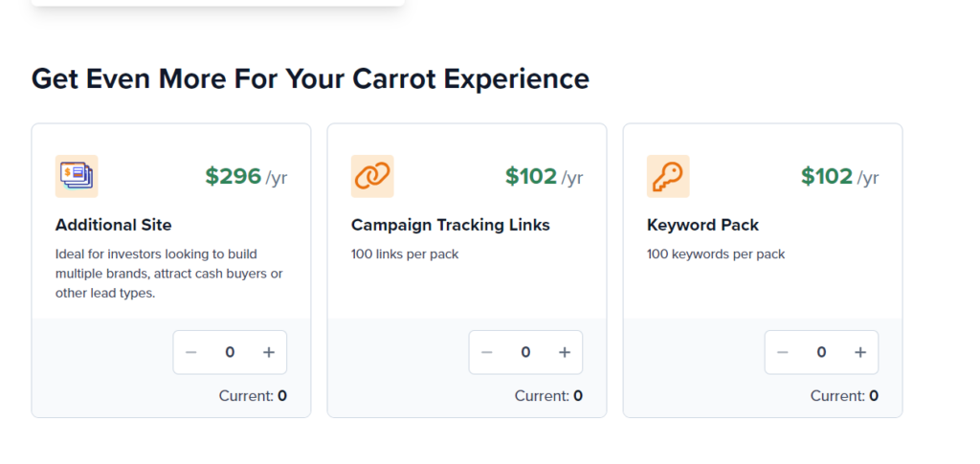The height and width of the screenshot is (464, 980).
Task: Remove one Campaign Tracking Links pack
Action: coord(487,352)
